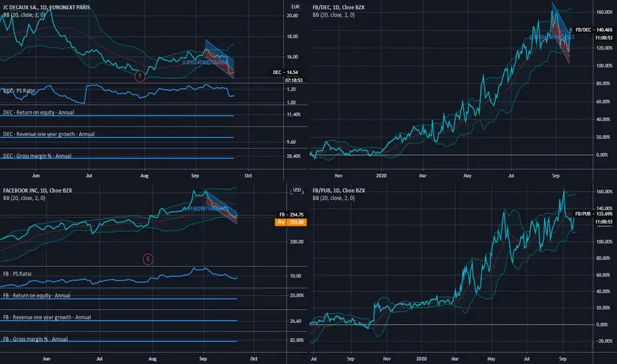Click BB indicator legend on JC Decaux chart
617x364 pixels.
point(24,15)
